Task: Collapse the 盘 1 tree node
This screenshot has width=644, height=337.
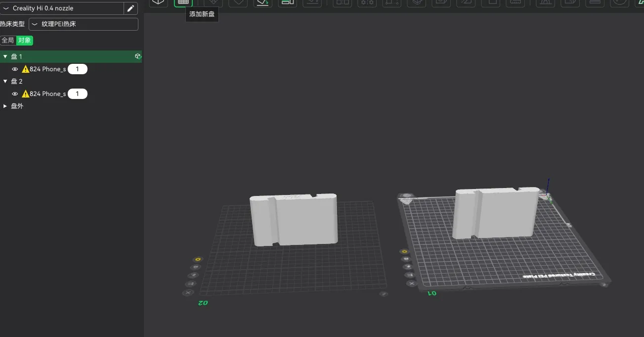Action: click(5, 57)
